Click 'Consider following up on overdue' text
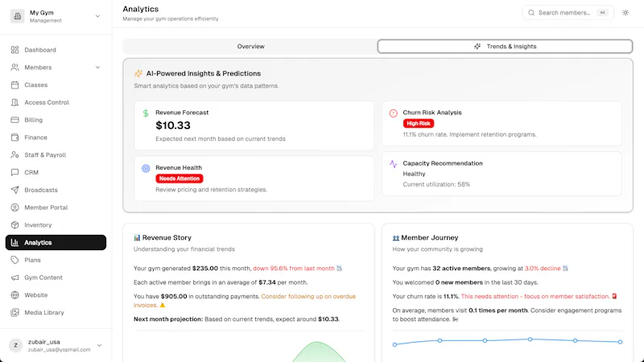 coord(308,296)
